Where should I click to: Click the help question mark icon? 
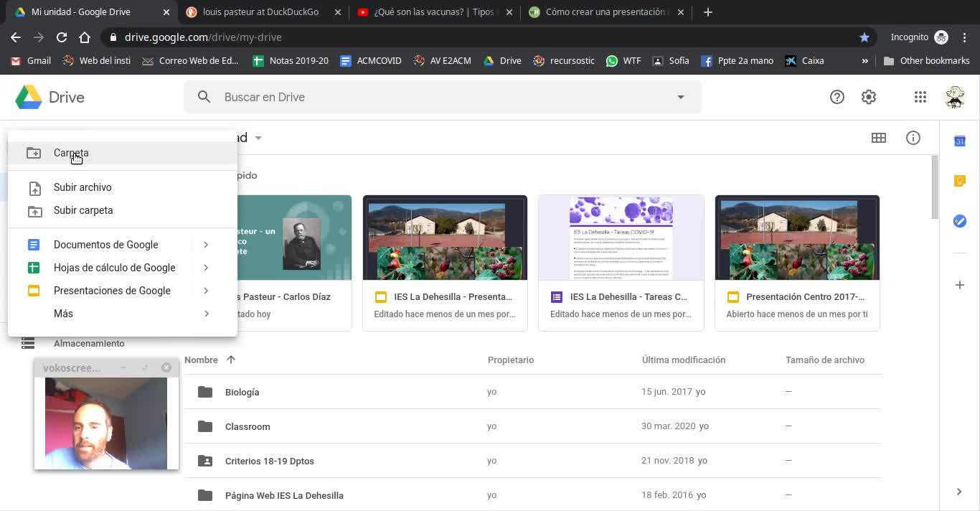pyautogui.click(x=837, y=97)
